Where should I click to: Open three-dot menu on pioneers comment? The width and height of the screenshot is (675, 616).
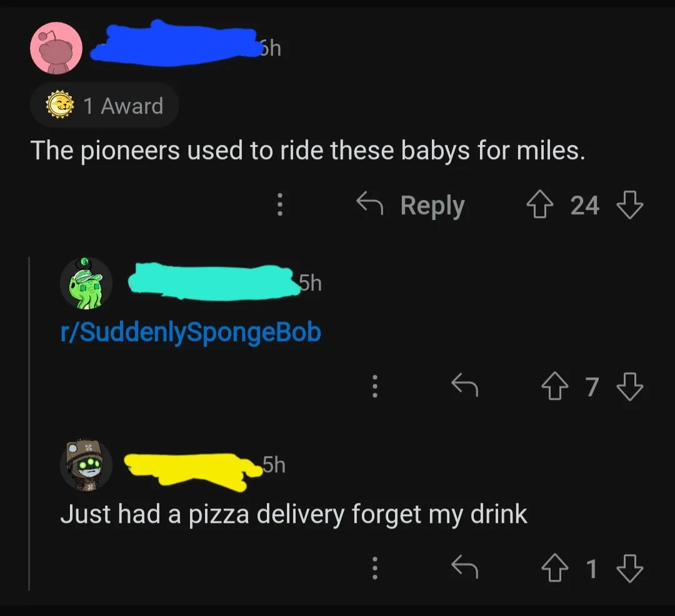pos(280,204)
